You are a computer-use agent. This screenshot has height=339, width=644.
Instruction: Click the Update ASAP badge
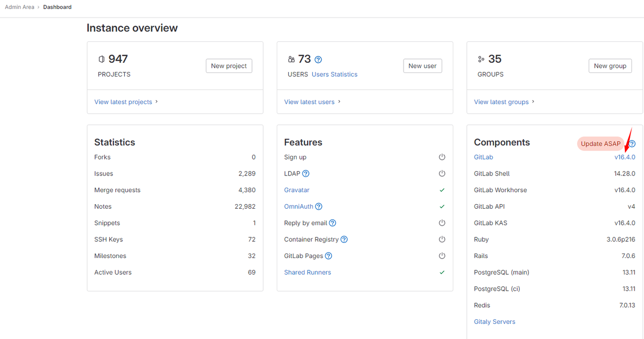(x=600, y=144)
